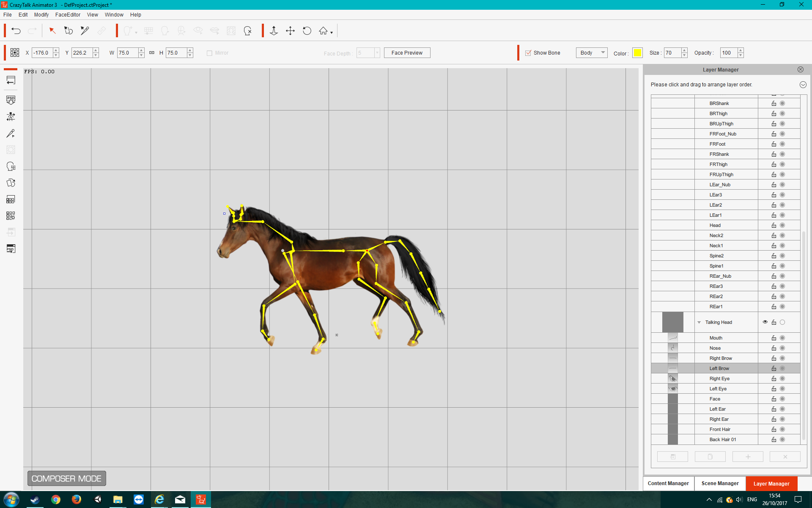Image resolution: width=812 pixels, height=508 pixels.
Task: Open the bone pin editor sidebar icon
Action: pyautogui.click(x=11, y=133)
